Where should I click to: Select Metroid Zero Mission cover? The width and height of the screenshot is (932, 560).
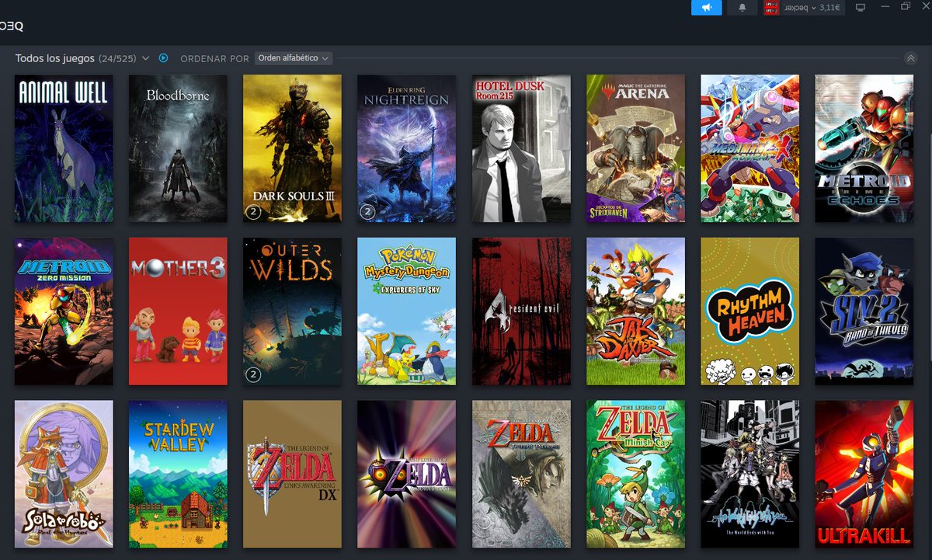click(x=64, y=311)
